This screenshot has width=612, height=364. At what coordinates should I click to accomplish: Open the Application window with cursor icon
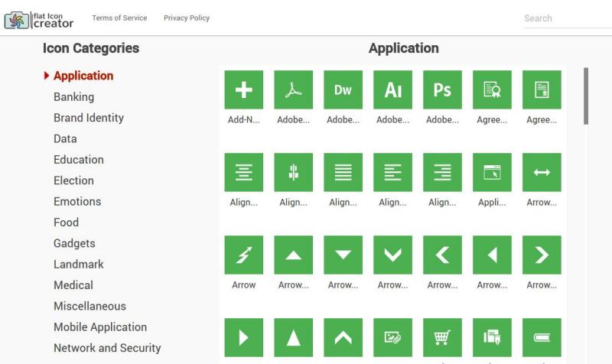pyautogui.click(x=492, y=173)
